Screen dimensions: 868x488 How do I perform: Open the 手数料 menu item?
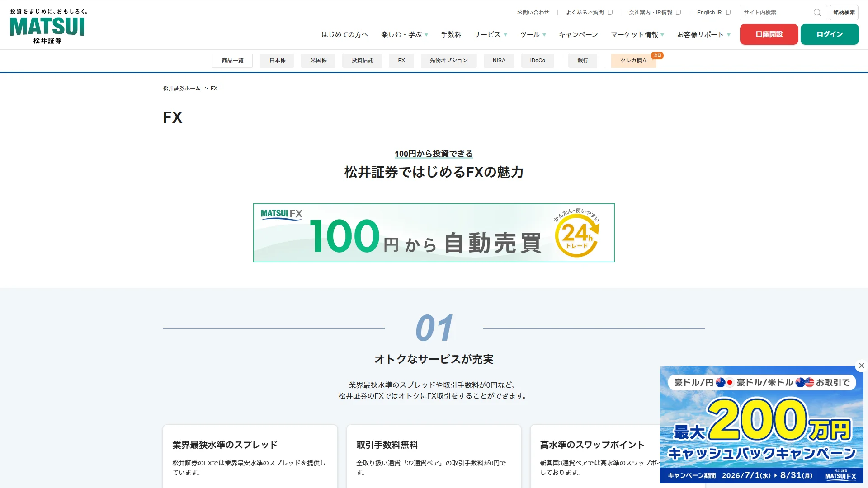pyautogui.click(x=451, y=34)
